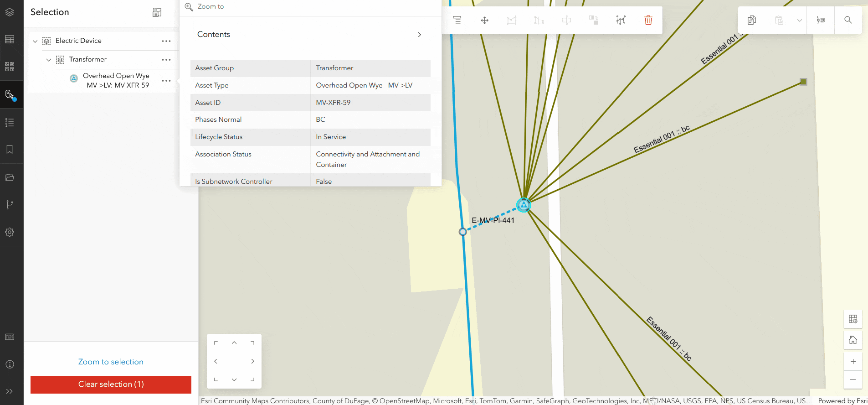Open the attribute tables sidebar icon
Viewport: 868px width, 405px height.
click(10, 40)
